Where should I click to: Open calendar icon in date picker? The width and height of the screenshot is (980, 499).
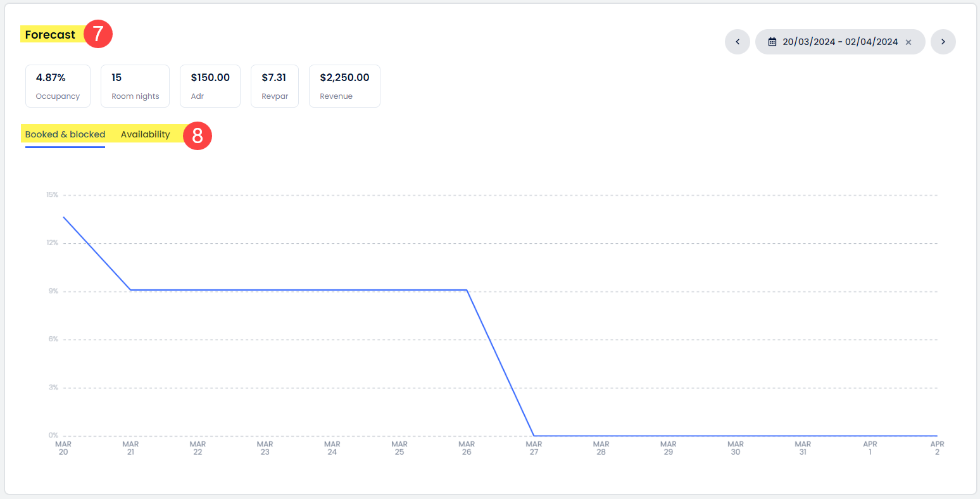[772, 42]
